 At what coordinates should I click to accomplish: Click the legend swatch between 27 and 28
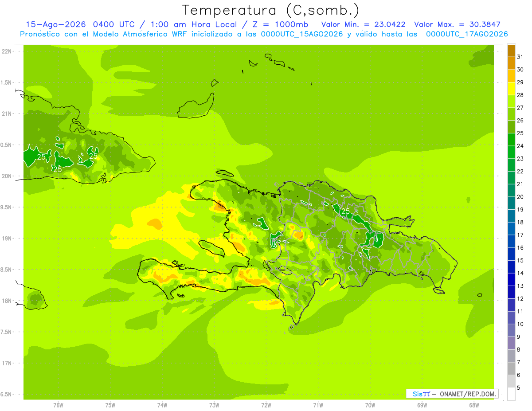pyautogui.click(x=511, y=101)
